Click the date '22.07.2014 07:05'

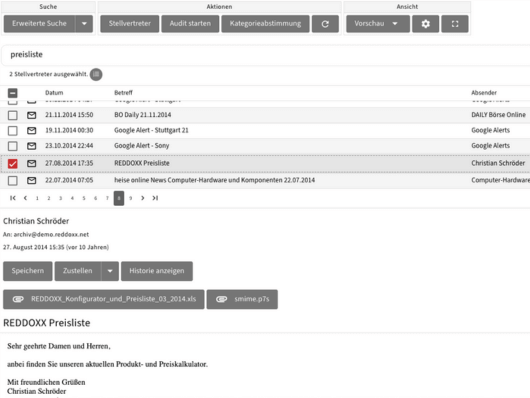pos(69,180)
